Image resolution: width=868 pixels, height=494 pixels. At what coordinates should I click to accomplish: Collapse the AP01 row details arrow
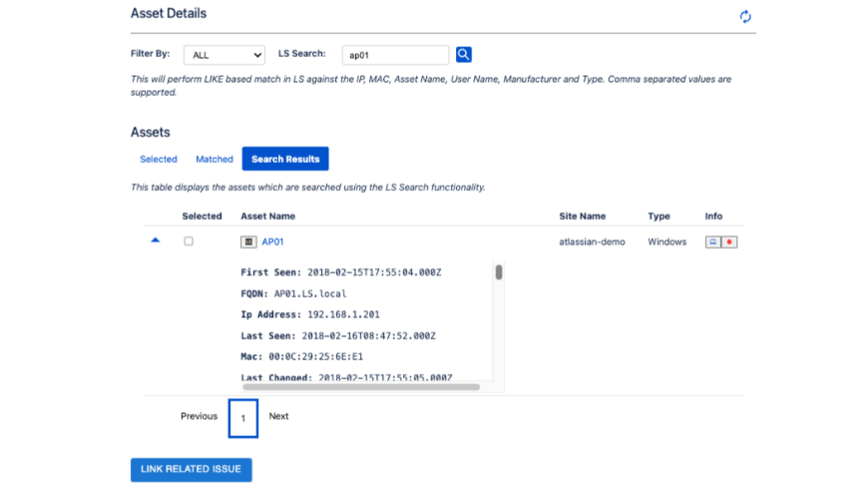156,241
